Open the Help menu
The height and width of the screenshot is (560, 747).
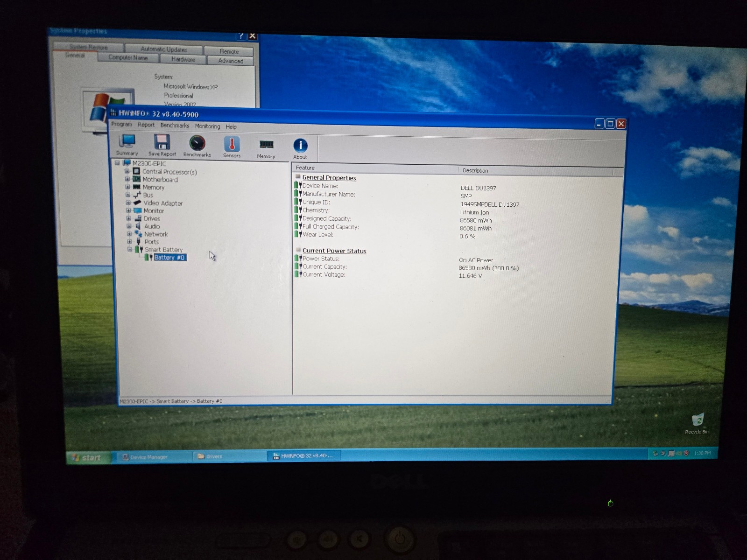tap(231, 126)
